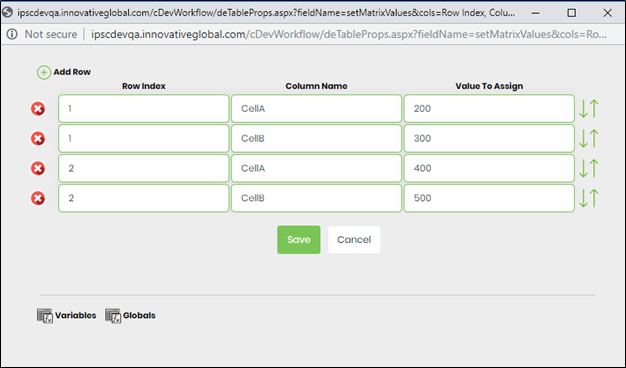
Task: Edit Row Index field of the 500 row
Action: [x=144, y=198]
